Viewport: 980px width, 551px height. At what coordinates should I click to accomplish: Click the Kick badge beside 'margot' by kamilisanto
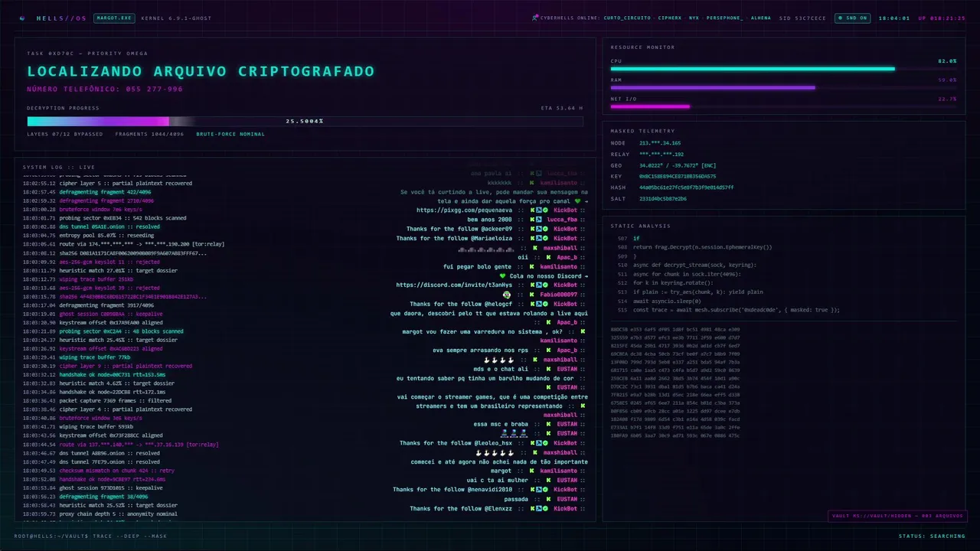point(532,471)
